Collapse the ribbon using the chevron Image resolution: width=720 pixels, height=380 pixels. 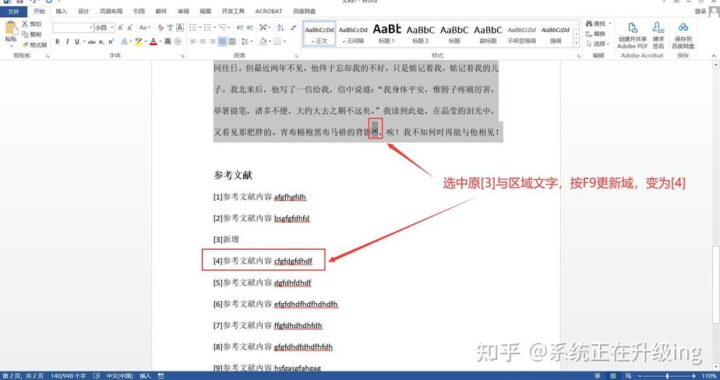714,56
